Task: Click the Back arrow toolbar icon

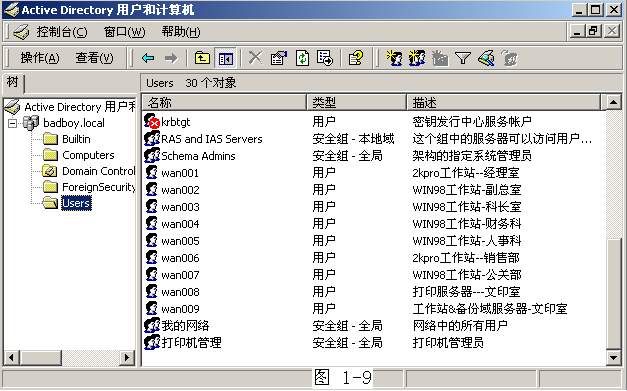Action: (148, 58)
